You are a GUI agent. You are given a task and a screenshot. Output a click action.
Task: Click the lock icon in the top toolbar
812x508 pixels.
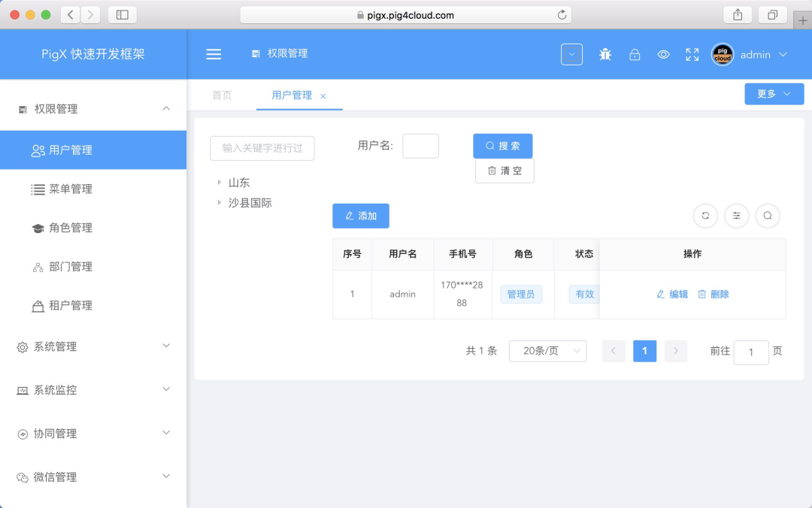(x=635, y=53)
